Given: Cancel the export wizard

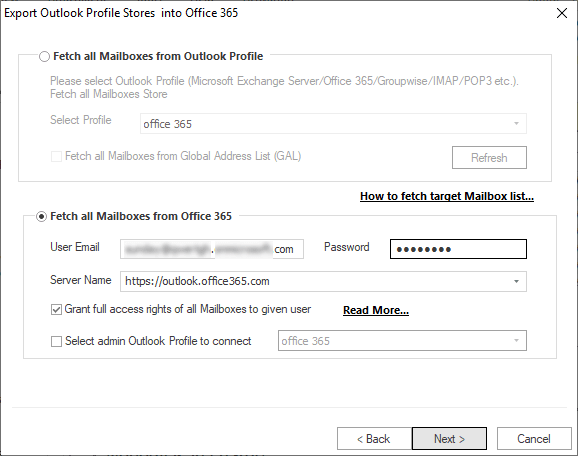Looking at the screenshot, I should pos(534,439).
